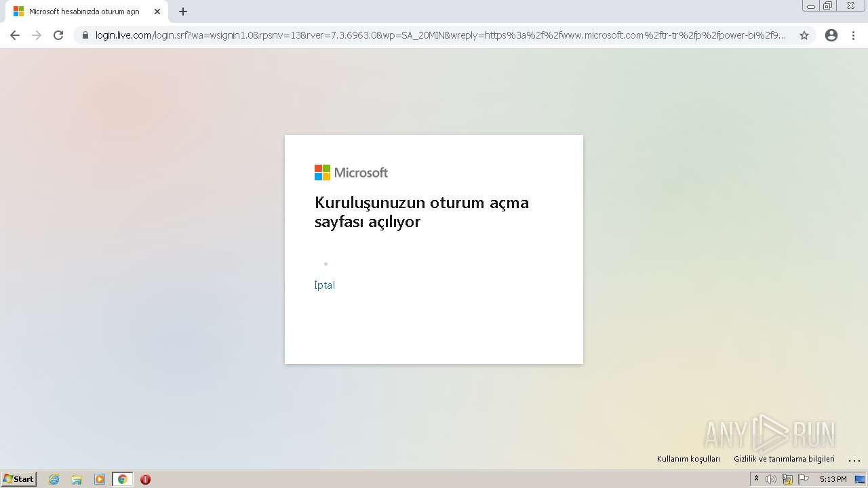
Task: Open the volume speaker tray icon
Action: [x=771, y=479]
